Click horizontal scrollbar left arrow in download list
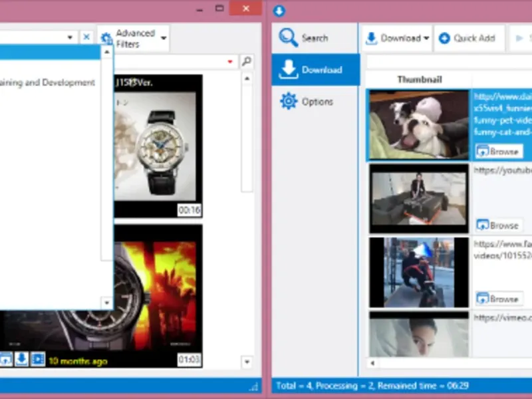Screen dimensions: 532x399 click(372, 363)
